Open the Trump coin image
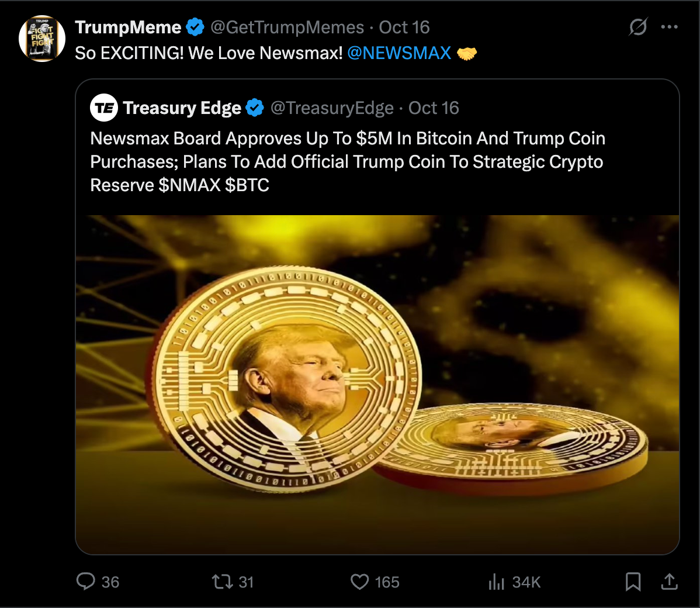The image size is (700, 608). tap(377, 384)
